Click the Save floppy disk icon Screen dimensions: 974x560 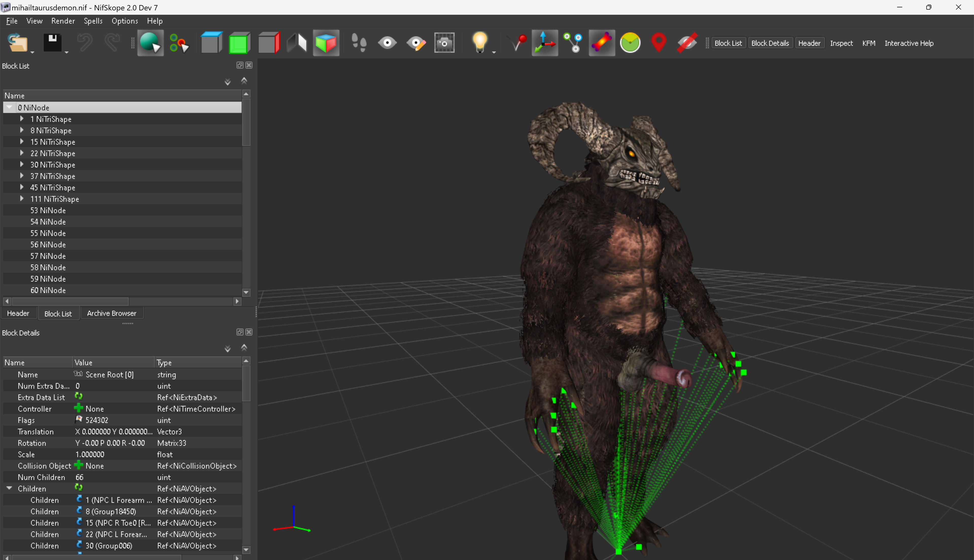[52, 43]
